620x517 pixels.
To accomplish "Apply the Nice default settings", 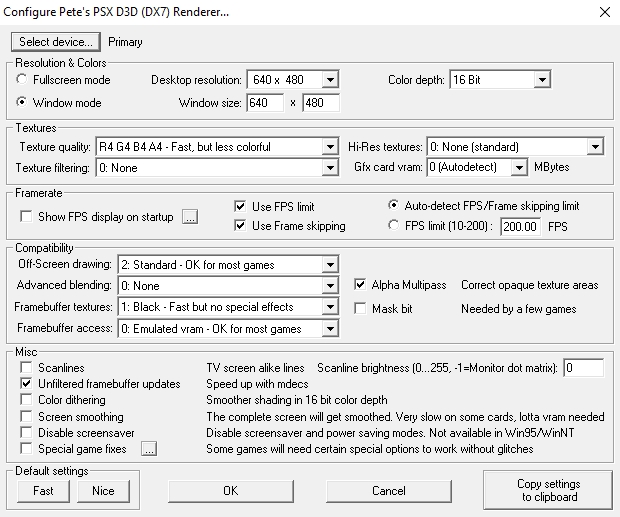I will (104, 491).
